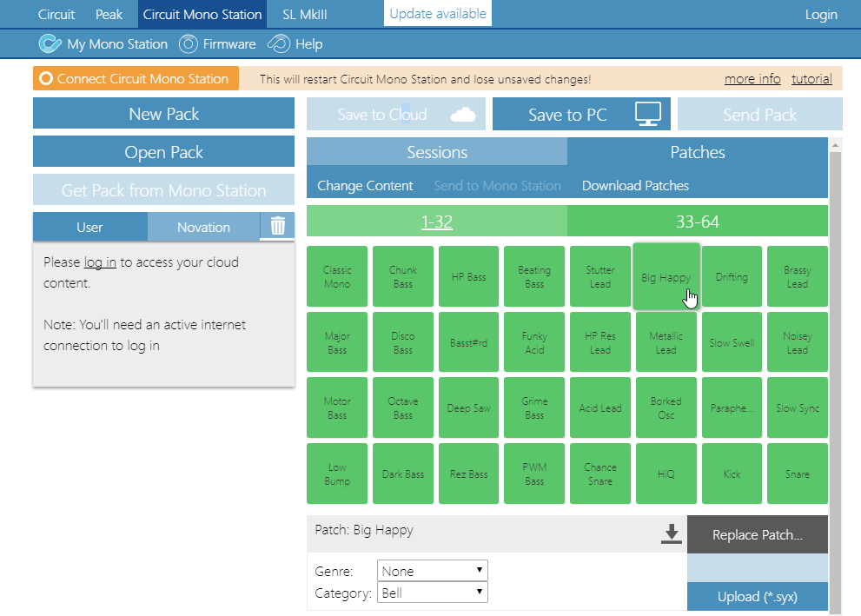The image size is (861, 616).
Task: Select the Acid Lead patch
Action: 600,407
